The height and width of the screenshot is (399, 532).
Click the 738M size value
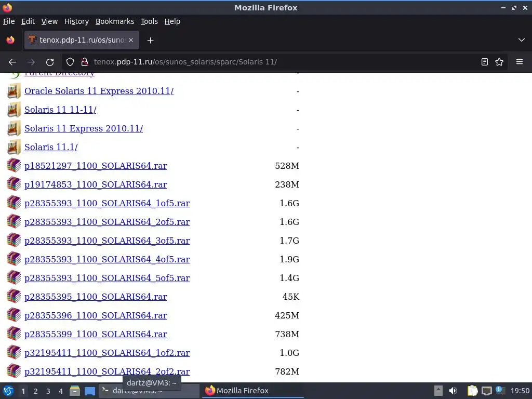coord(287,334)
